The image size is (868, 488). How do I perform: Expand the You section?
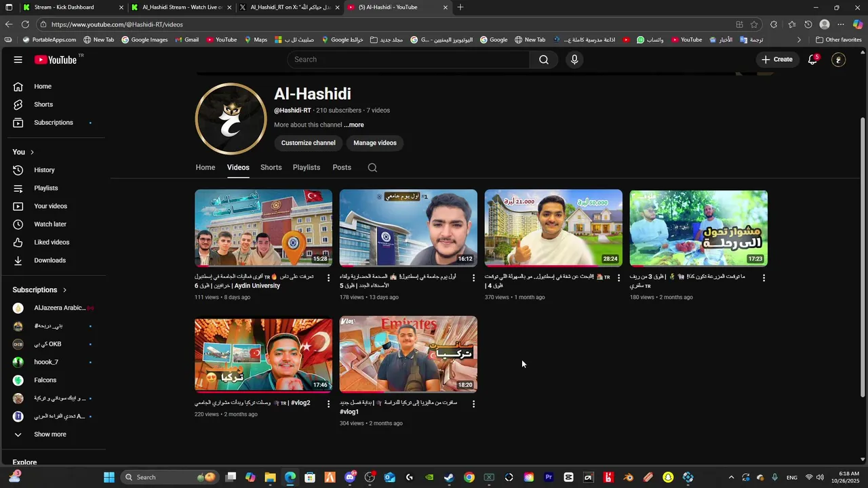click(23, 152)
